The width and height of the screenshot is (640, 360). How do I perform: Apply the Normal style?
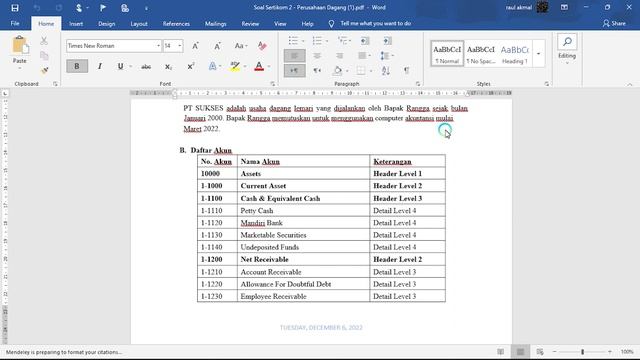tap(447, 53)
